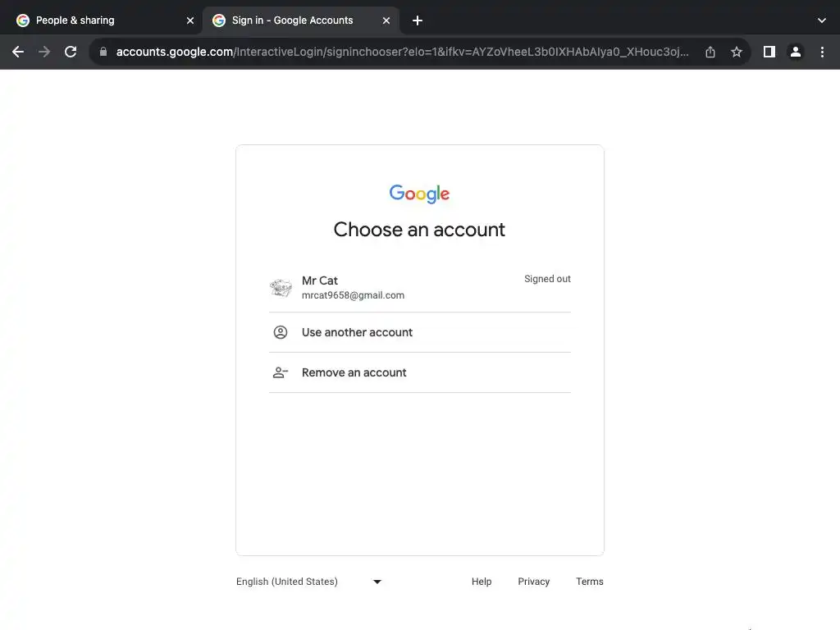840x630 pixels.
Task: Open the Privacy link
Action: coord(533,582)
